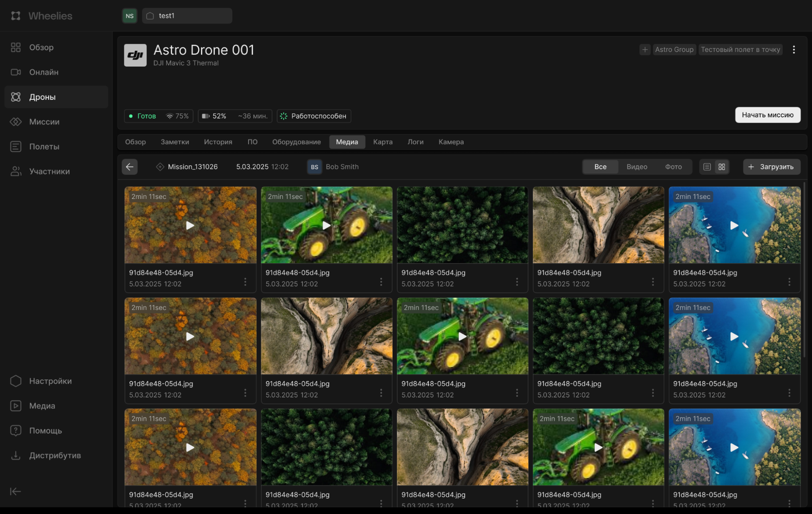Open Онлайн section in the sidebar

click(43, 72)
